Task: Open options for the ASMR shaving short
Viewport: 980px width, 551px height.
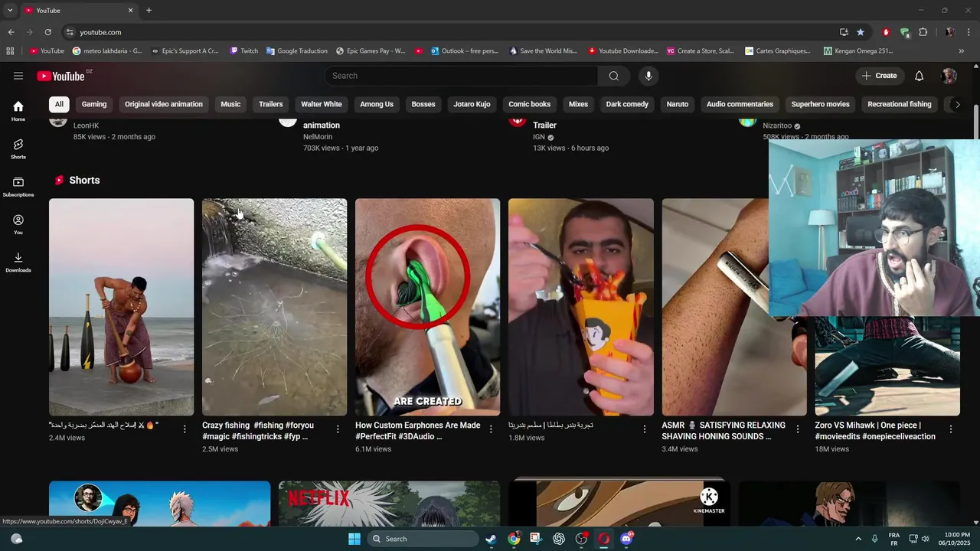Action: coord(797,429)
